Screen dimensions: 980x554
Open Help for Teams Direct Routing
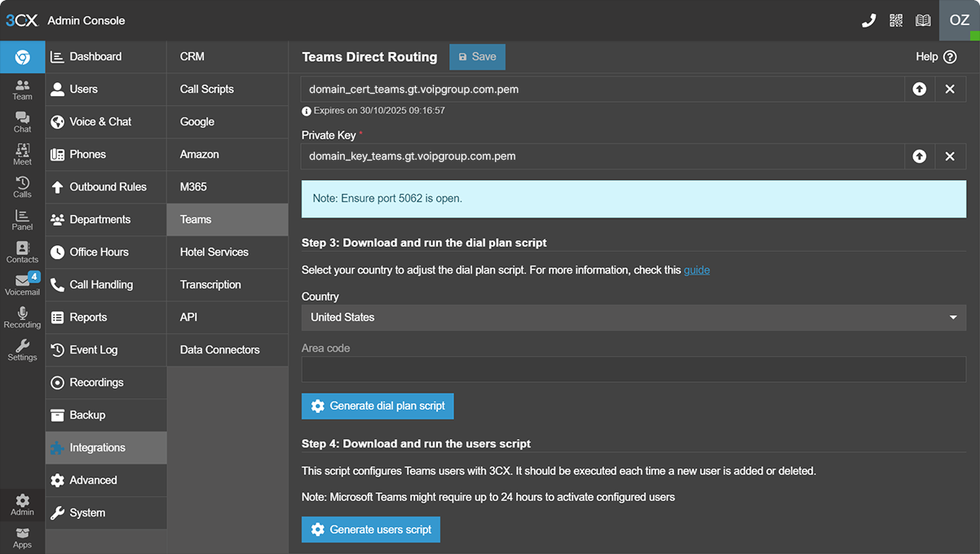[936, 57]
